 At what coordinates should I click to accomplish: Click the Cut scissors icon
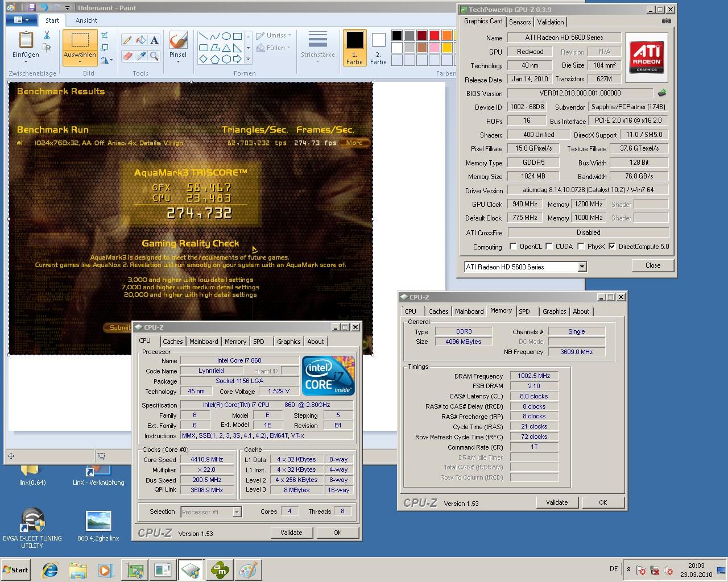(47, 36)
